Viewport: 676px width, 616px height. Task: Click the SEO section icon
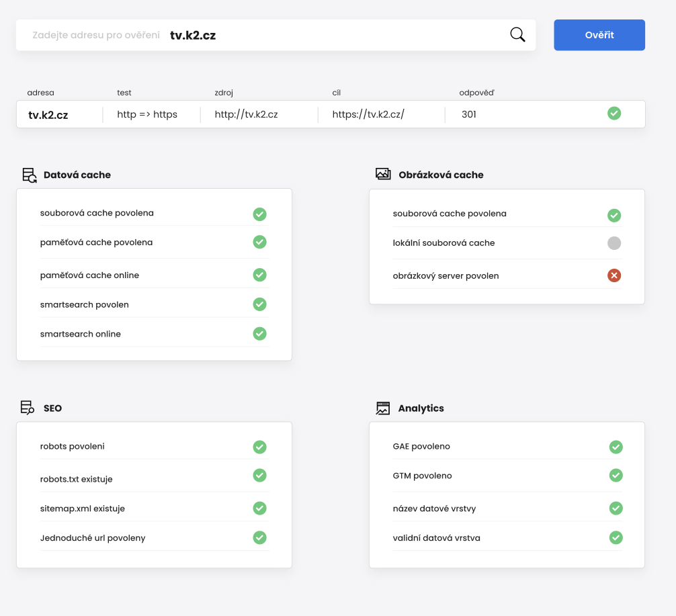point(28,408)
